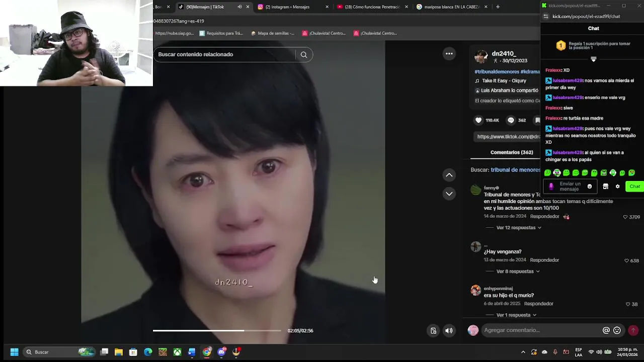
Task: Seek in the video progress bar
Action: pos(217,331)
